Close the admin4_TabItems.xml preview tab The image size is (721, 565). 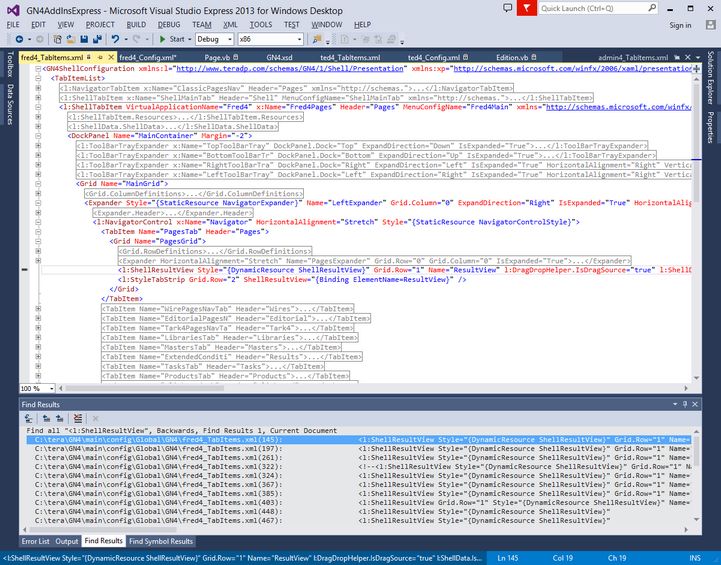(x=688, y=57)
